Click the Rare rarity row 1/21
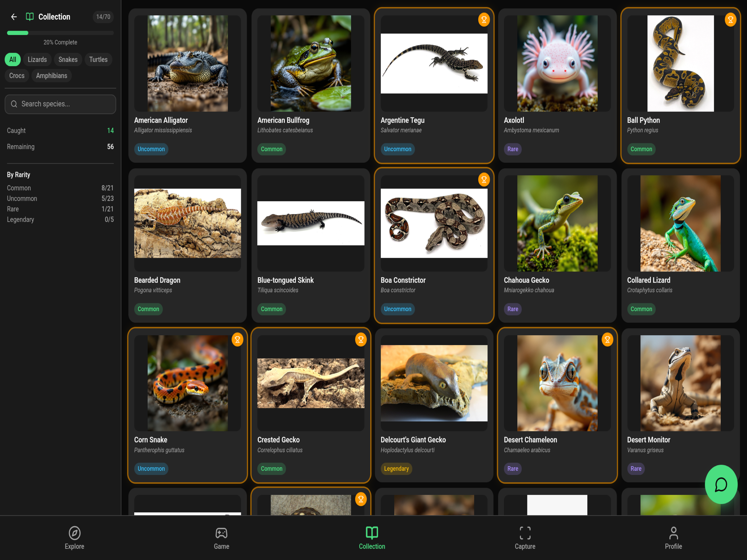The width and height of the screenshot is (747, 560). (x=60, y=209)
